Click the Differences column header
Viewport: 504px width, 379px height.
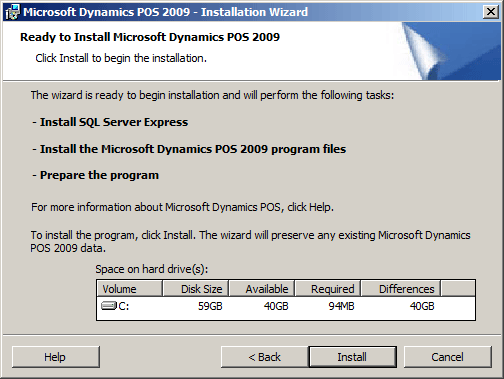click(401, 289)
